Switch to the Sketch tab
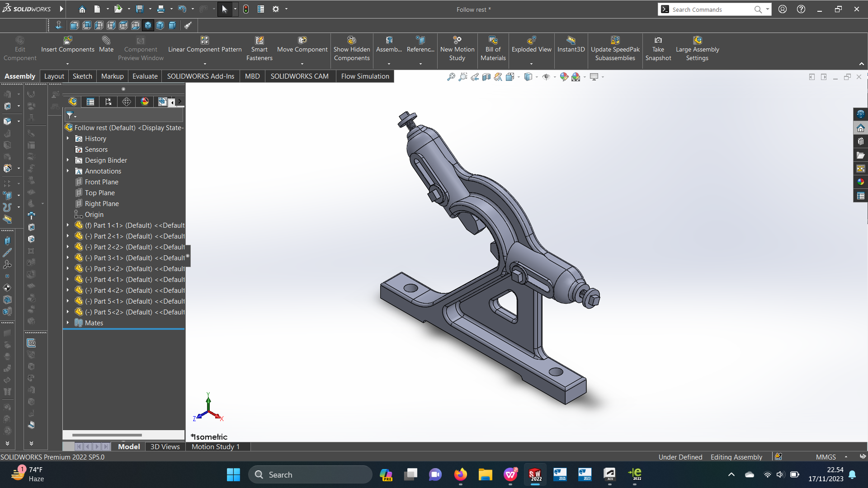The height and width of the screenshot is (488, 868). [82, 76]
